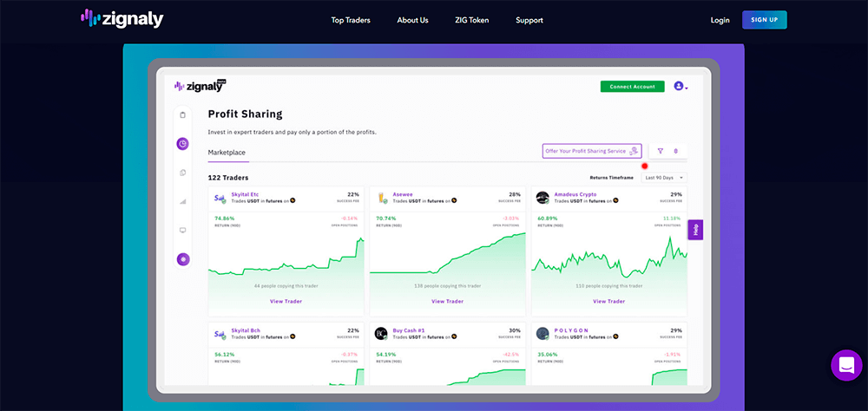Open the chat support bubble icon
Image resolution: width=868 pixels, height=411 pixels.
pos(846,365)
